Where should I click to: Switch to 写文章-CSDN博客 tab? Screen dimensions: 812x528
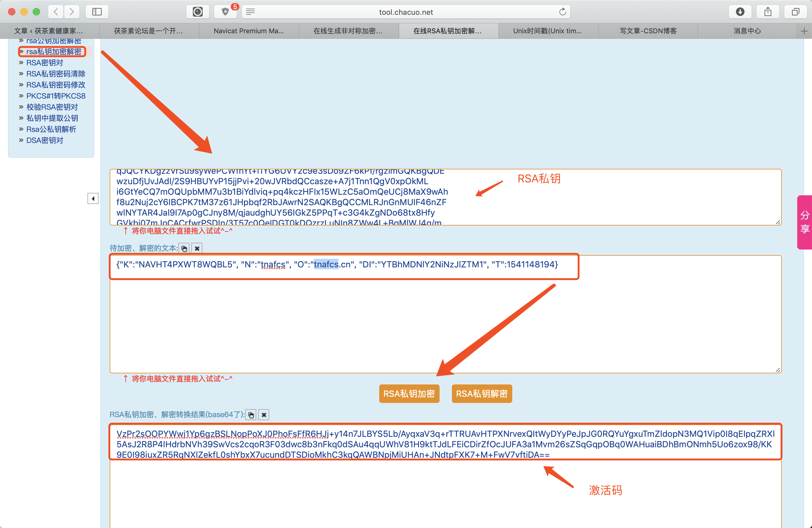tap(648, 31)
